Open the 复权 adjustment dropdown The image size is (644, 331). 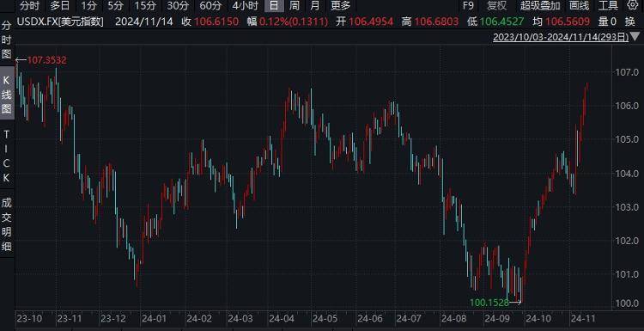[497, 6]
